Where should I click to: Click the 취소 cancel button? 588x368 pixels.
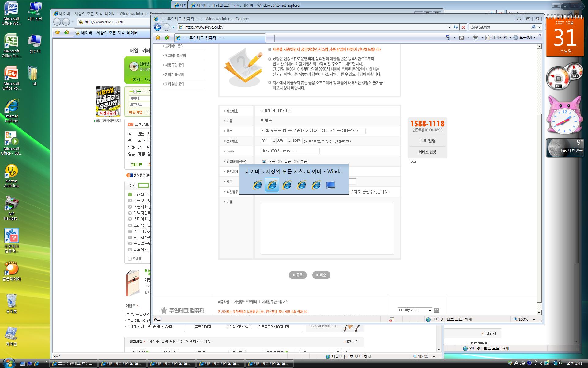click(x=321, y=275)
